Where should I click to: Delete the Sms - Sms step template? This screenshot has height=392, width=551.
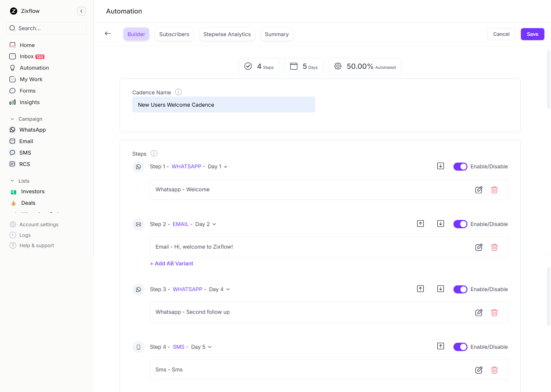[494, 370]
